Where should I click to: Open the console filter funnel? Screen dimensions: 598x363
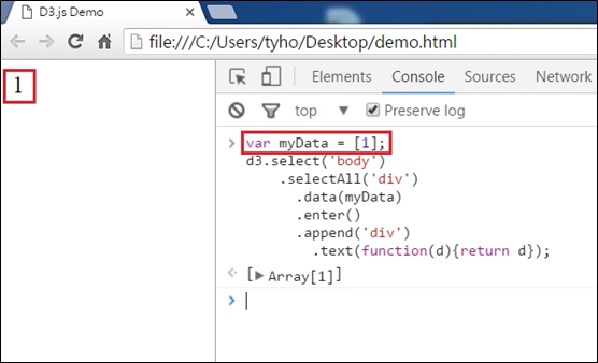pyautogui.click(x=271, y=111)
